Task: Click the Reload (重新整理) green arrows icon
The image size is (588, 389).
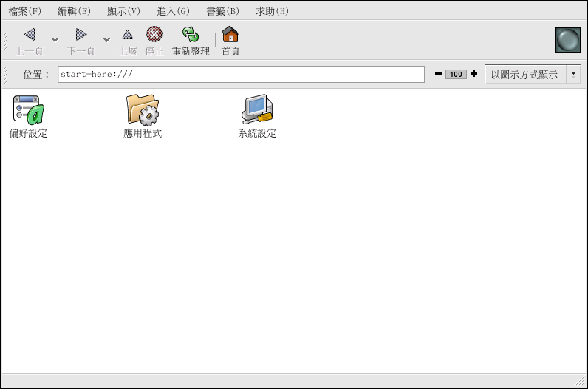Action: (x=191, y=35)
